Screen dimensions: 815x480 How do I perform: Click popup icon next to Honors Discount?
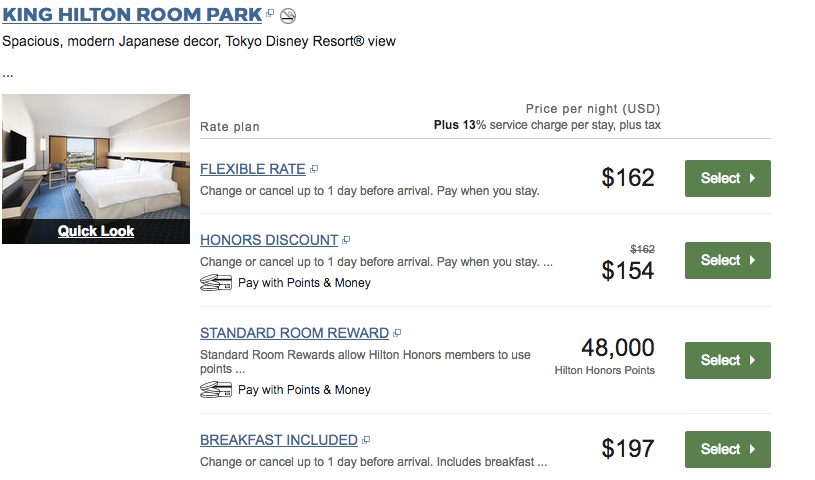coord(346,241)
